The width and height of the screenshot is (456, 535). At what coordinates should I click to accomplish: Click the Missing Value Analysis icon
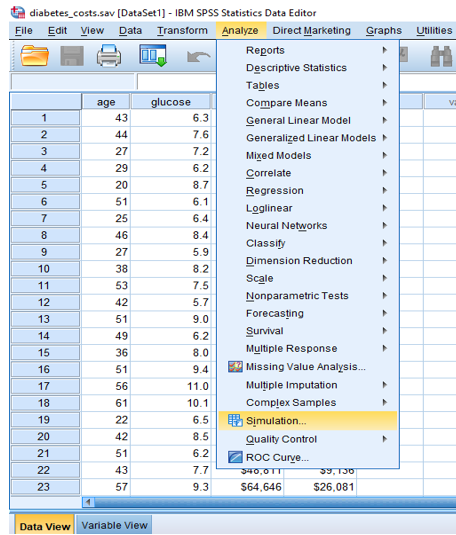point(235,367)
